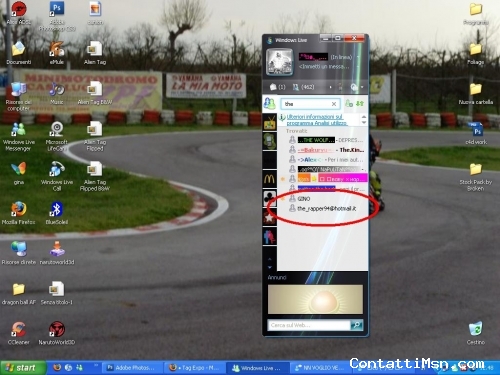The height and width of the screenshot is (375, 500).
Task: Clear the contact search with X
Action: 334,104
